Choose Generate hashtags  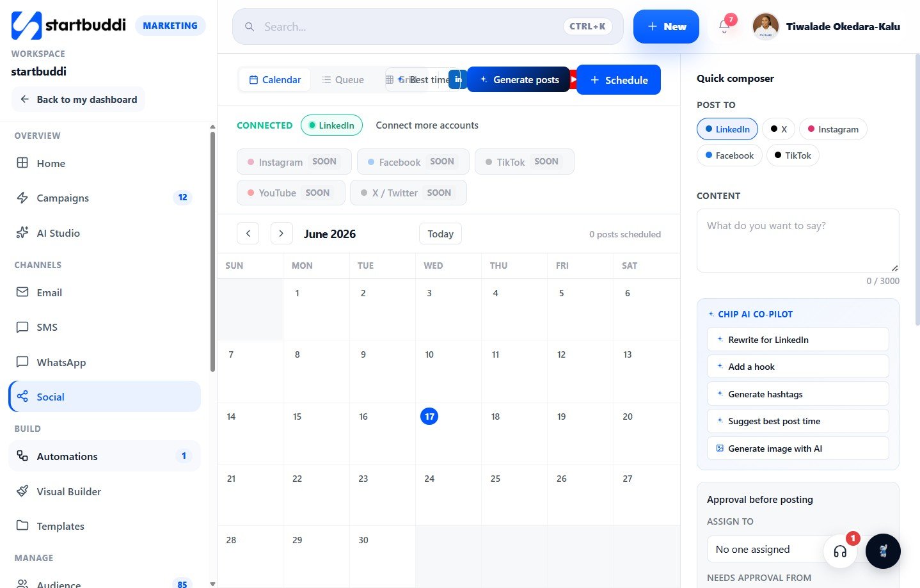pyautogui.click(x=798, y=394)
